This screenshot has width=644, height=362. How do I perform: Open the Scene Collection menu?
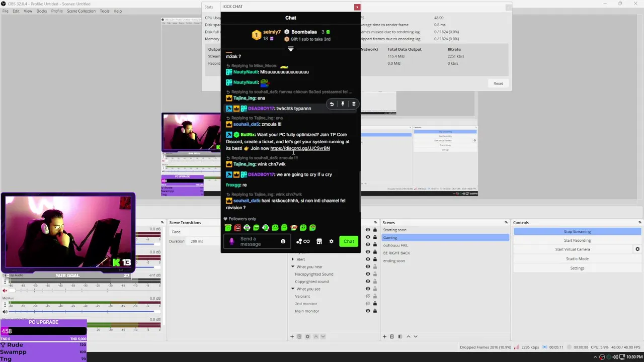[81, 11]
